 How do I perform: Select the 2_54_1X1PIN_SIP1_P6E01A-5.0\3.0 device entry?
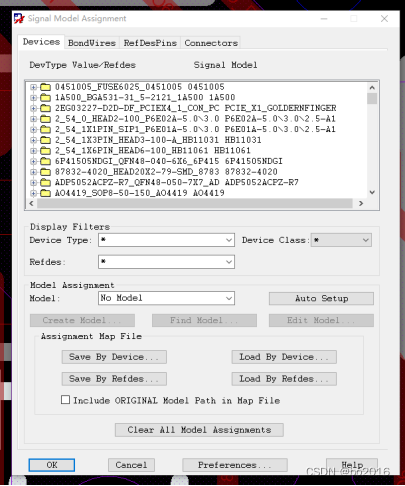195,129
